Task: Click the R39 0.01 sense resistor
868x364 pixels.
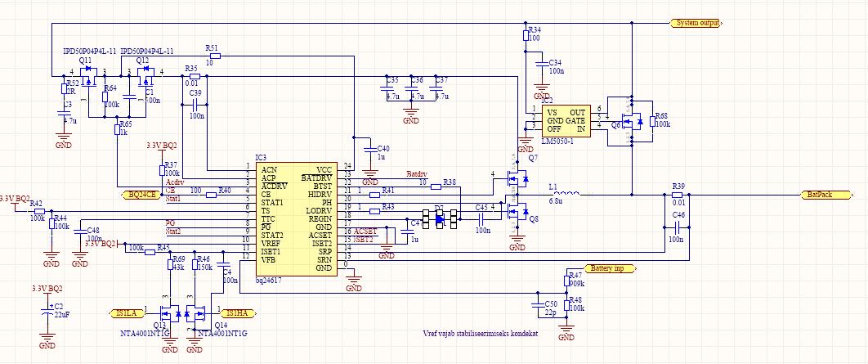Action: [678, 195]
